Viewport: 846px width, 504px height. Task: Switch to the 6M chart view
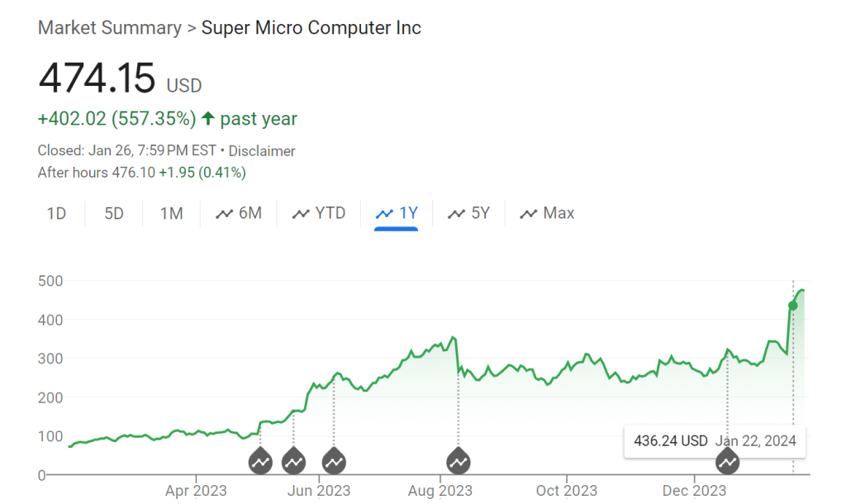[239, 214]
